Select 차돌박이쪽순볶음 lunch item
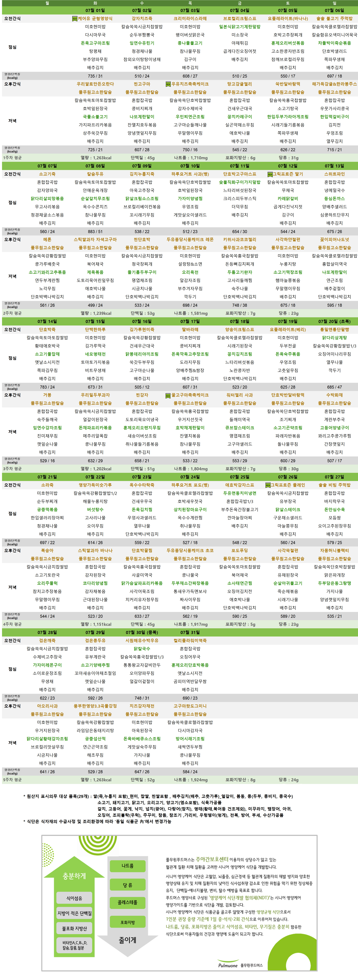The height and width of the screenshot is (980, 358). [334, 43]
